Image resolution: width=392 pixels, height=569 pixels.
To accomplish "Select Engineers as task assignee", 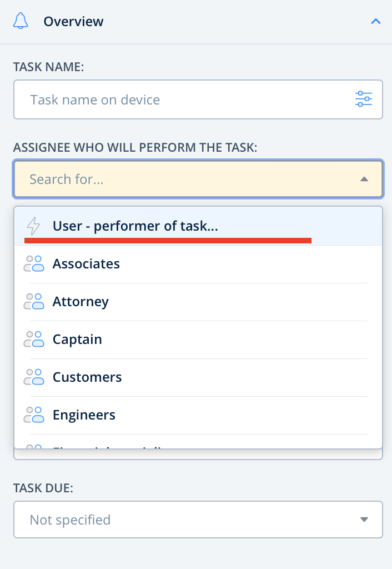I will click(x=84, y=415).
